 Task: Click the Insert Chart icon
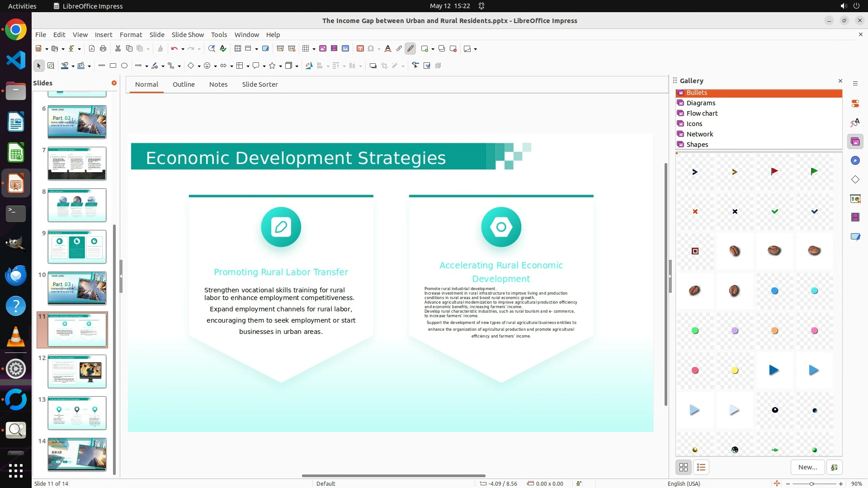tap(345, 49)
